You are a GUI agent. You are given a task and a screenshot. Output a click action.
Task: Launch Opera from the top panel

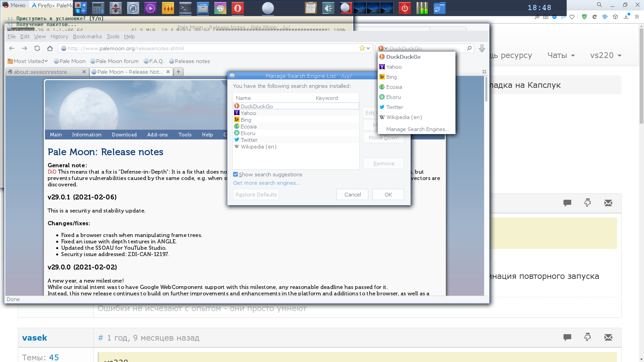(238, 8)
